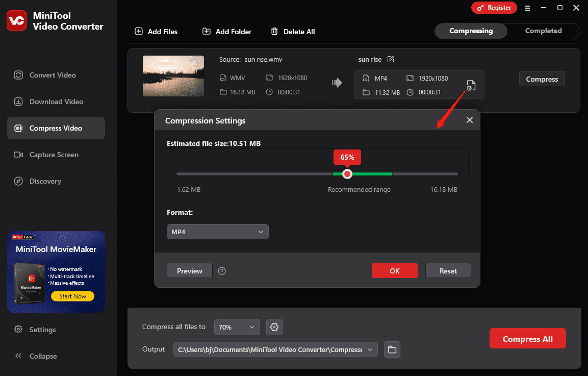Open the MP4 Format dropdown
588x376 pixels.
click(217, 232)
